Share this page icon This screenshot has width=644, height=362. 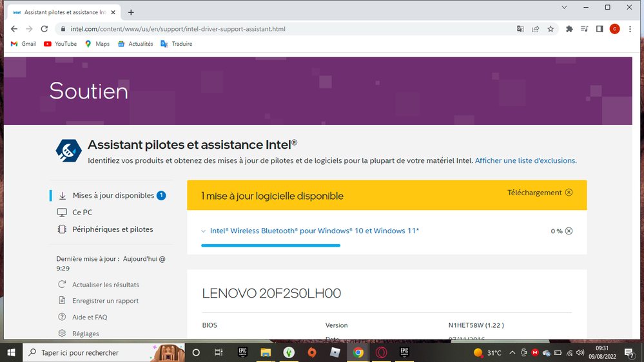coord(536,29)
